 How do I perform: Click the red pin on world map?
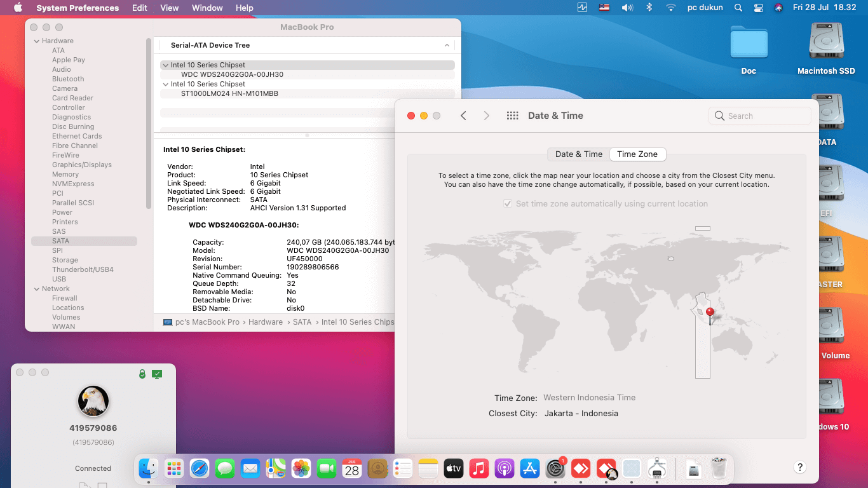click(710, 313)
